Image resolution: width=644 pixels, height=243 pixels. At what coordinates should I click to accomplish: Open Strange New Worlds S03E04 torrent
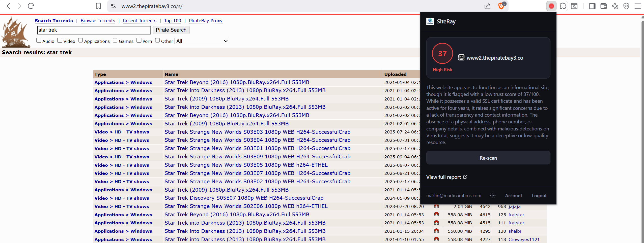(257, 140)
